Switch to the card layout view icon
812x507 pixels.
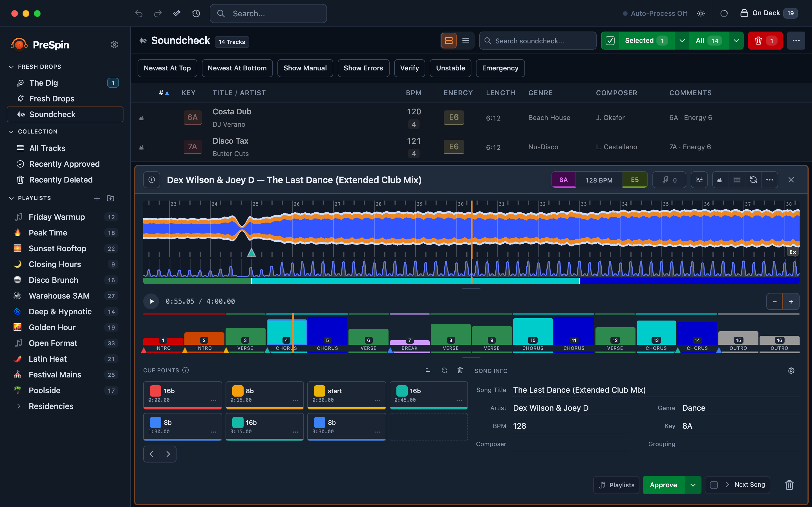coord(449,41)
